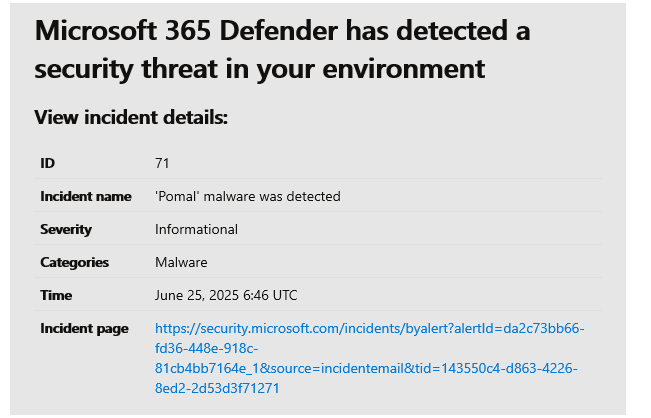Click the 'Incident page' field label

coord(84,328)
